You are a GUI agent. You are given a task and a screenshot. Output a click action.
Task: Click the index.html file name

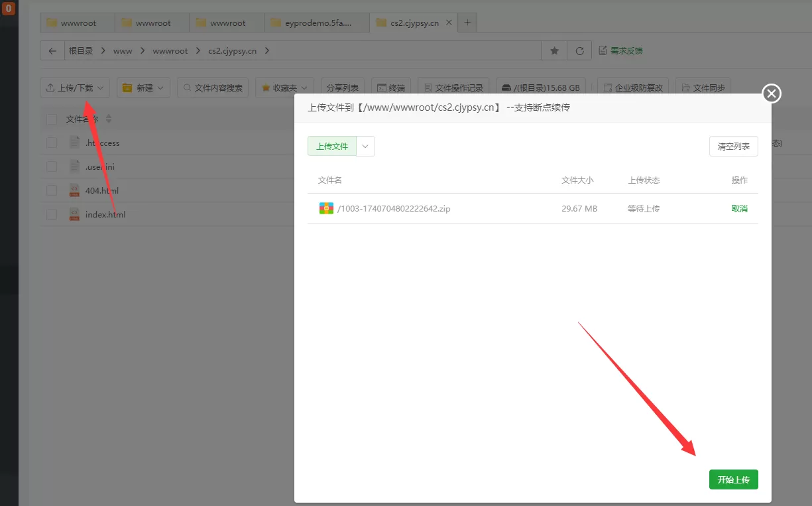105,214
